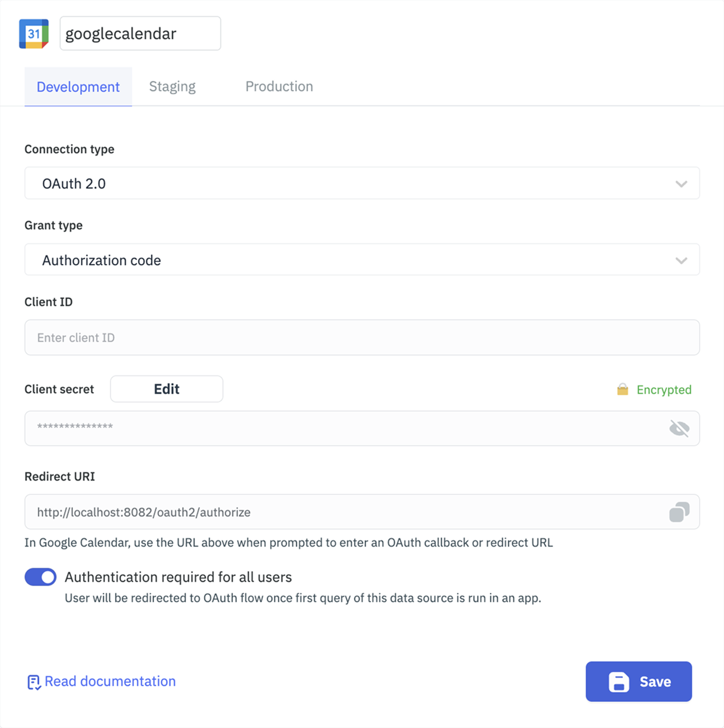
Task: Click the googlecalendar name field
Action: 140,34
